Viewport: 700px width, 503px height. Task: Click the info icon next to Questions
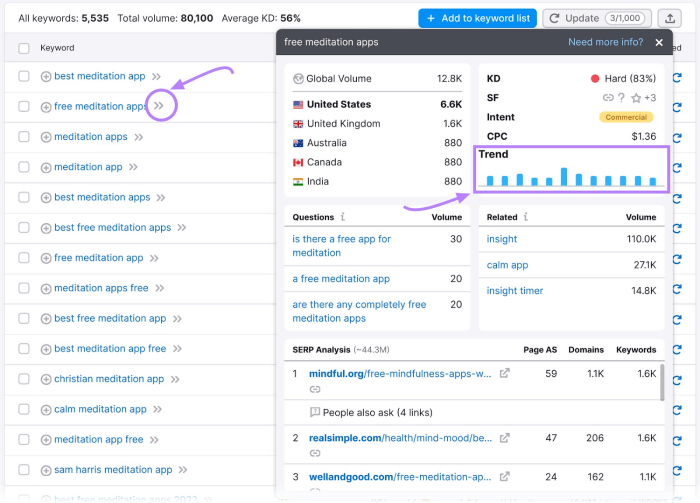coord(343,217)
